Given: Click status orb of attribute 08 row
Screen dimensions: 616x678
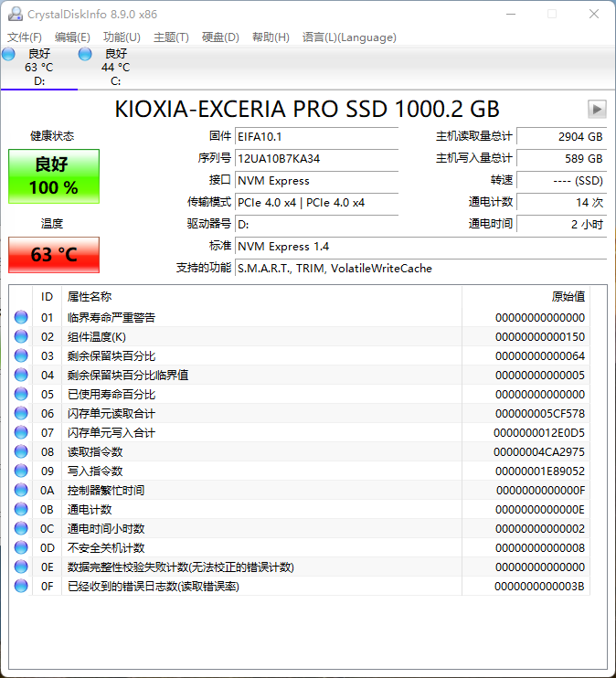Looking at the screenshot, I should pyautogui.click(x=21, y=451).
